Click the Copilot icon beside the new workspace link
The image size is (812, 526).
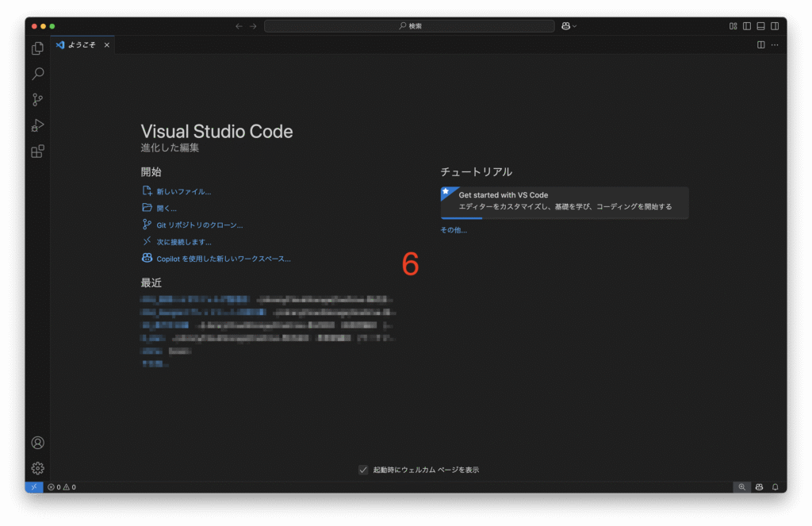tap(147, 258)
